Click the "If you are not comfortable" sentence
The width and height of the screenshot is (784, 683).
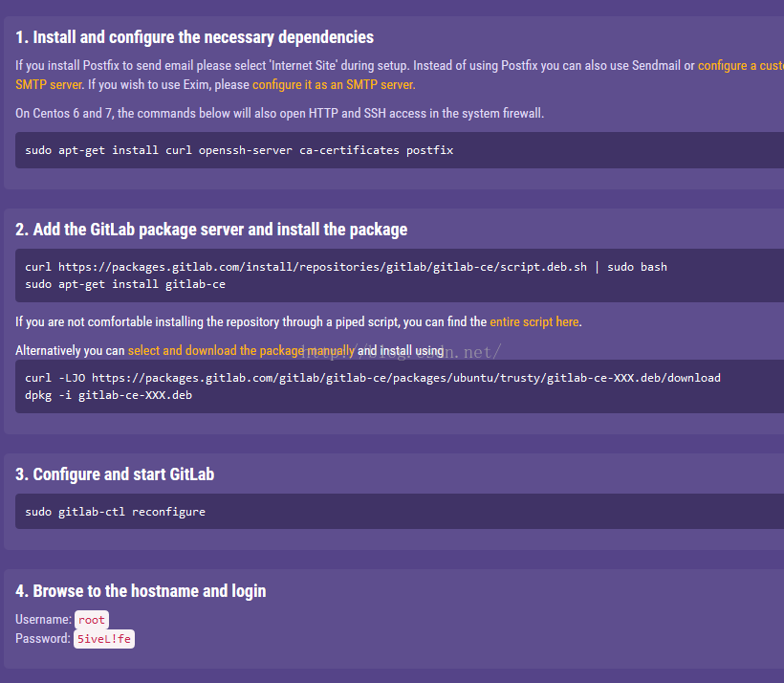(250, 321)
